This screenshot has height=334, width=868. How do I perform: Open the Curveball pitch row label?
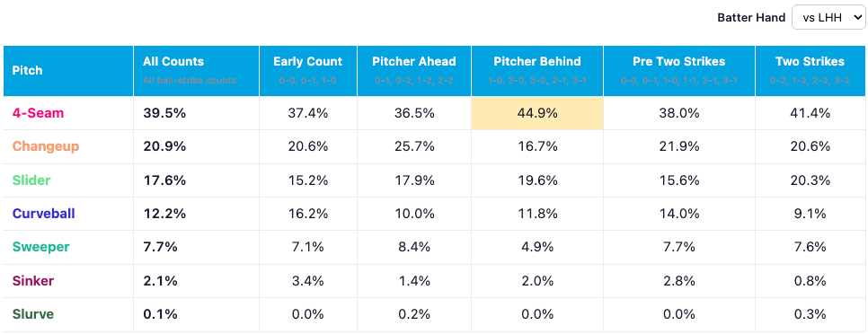[x=44, y=214]
